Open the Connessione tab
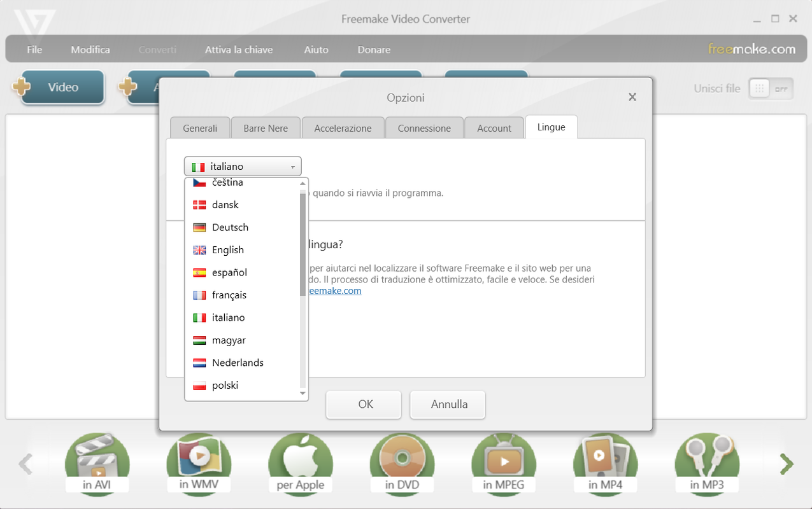 (424, 128)
